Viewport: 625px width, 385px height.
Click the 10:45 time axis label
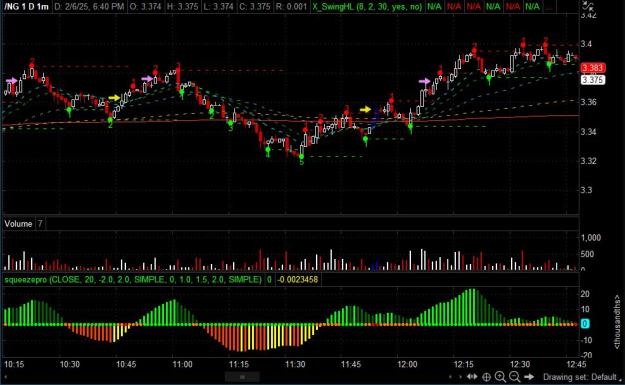pyautogui.click(x=126, y=364)
